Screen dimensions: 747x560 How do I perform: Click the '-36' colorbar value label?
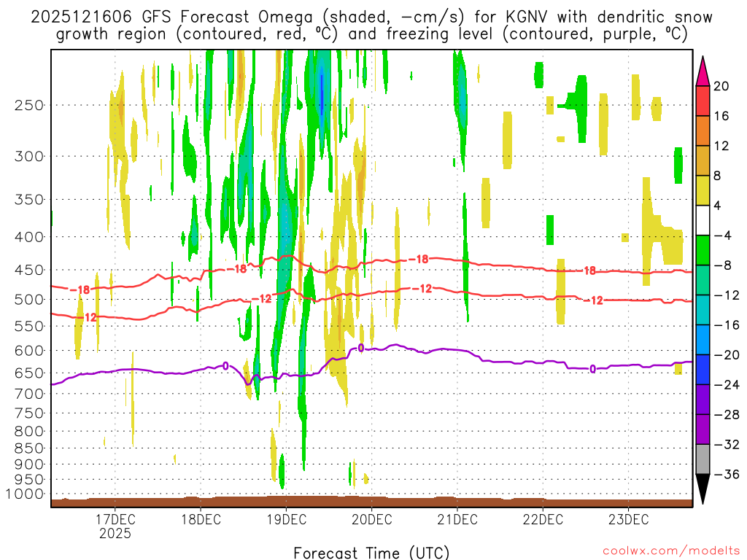point(727,474)
